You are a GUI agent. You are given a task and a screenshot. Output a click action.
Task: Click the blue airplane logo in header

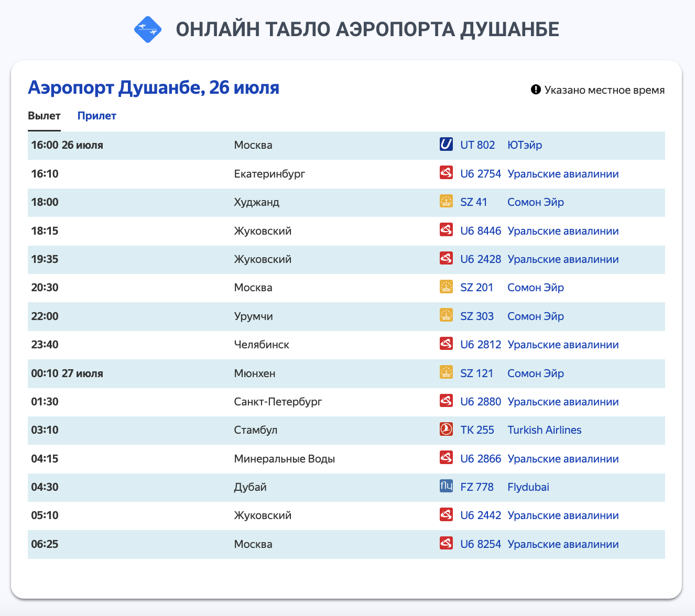coord(148,30)
